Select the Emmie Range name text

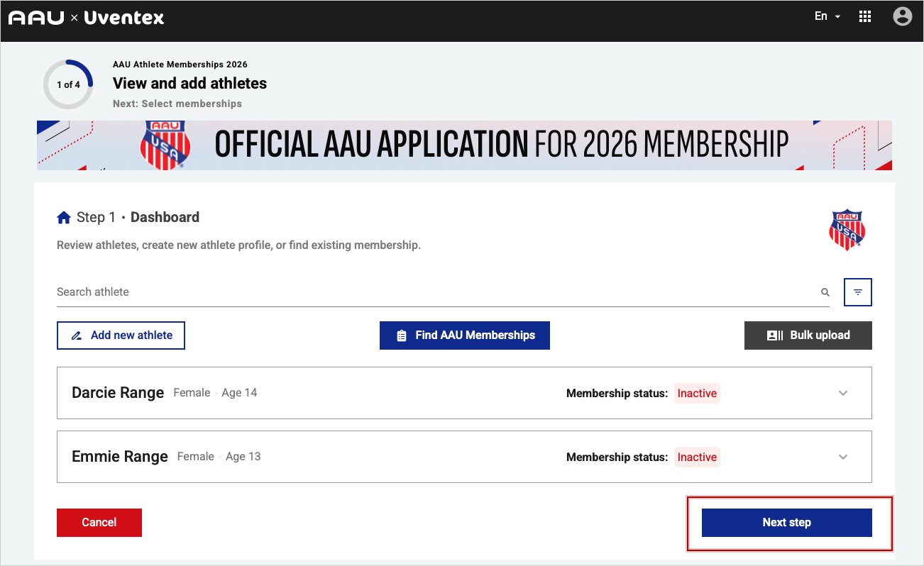[120, 457]
